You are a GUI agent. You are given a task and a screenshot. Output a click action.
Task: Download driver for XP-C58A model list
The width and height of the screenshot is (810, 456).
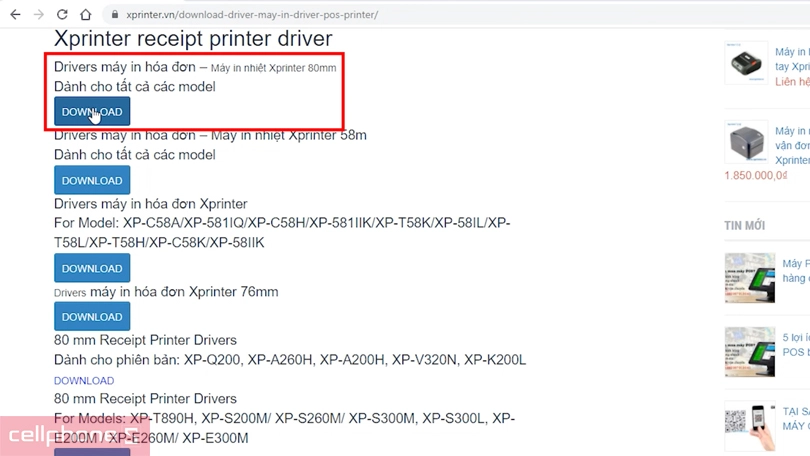[x=92, y=268]
